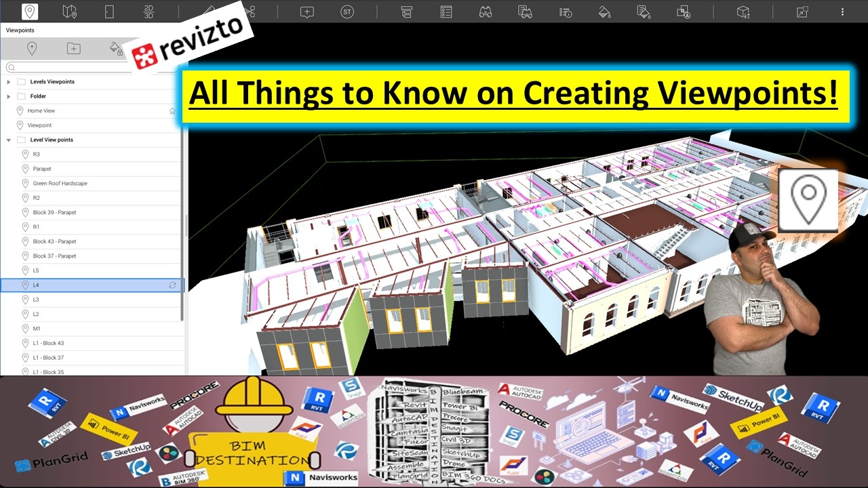
Task: Open the list with clock icon
Action: point(566,12)
